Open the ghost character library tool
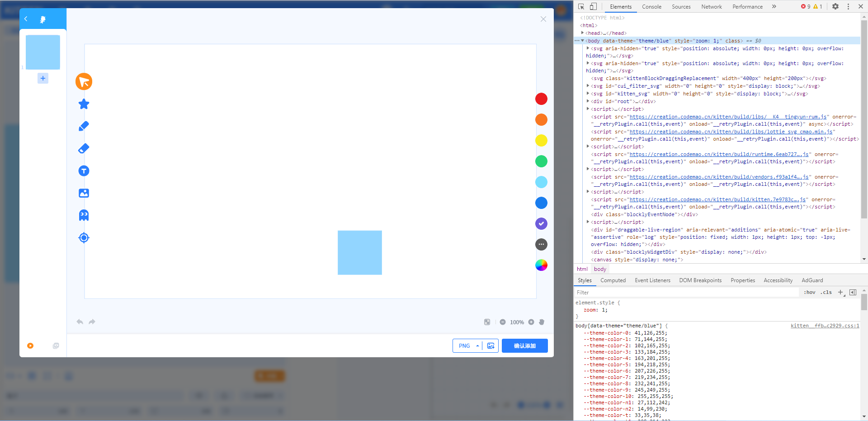Screen dimensions: 868x421 coord(84,215)
